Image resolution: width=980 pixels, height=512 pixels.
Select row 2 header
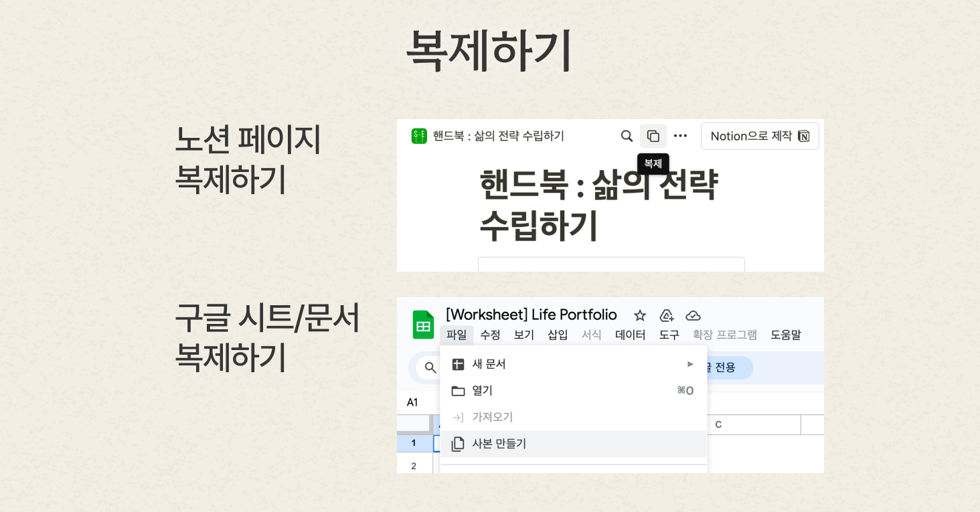[x=414, y=466]
